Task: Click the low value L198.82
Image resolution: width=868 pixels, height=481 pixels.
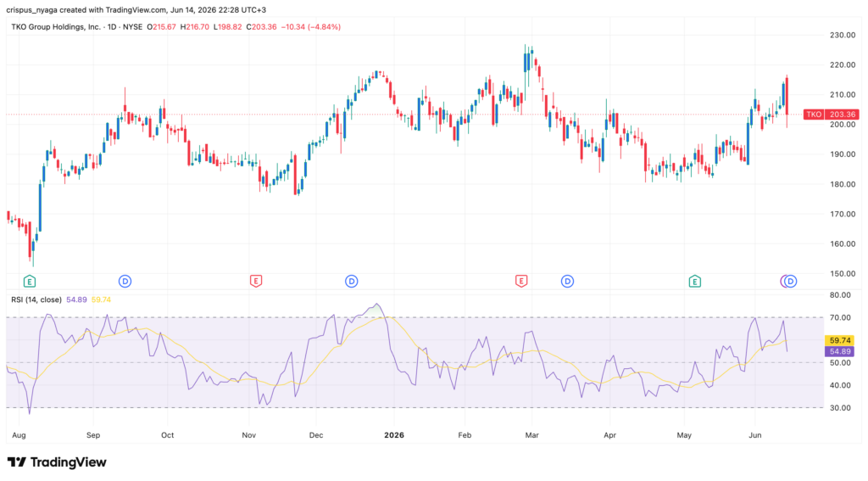Action: click(x=227, y=26)
